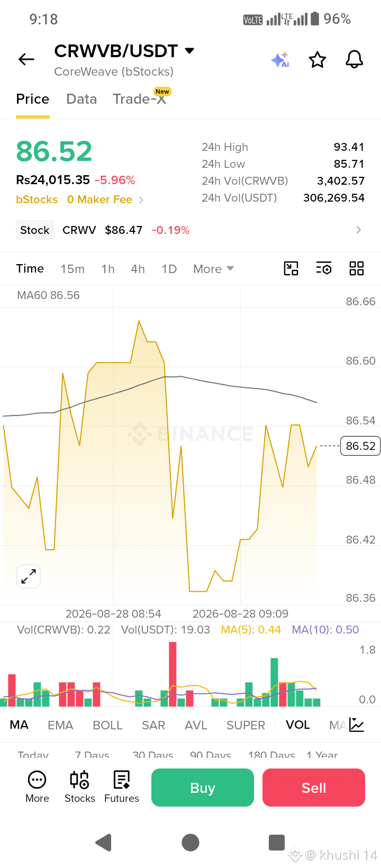The image size is (381, 868).
Task: Switch to the Data tab
Action: pyautogui.click(x=81, y=99)
